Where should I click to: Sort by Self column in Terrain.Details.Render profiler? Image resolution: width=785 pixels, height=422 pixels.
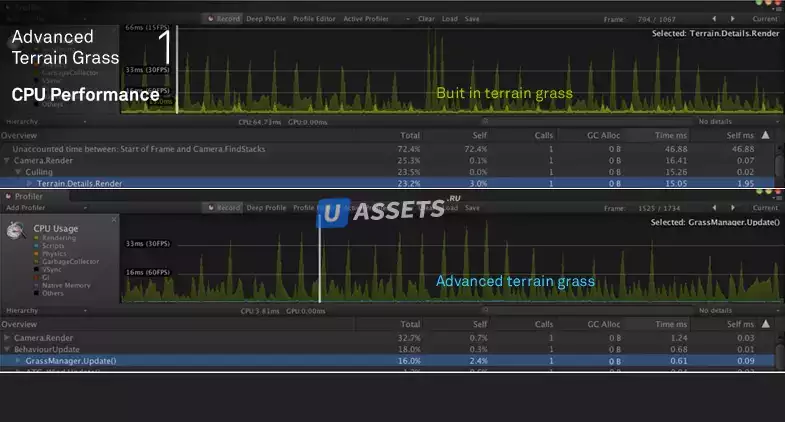(479, 135)
